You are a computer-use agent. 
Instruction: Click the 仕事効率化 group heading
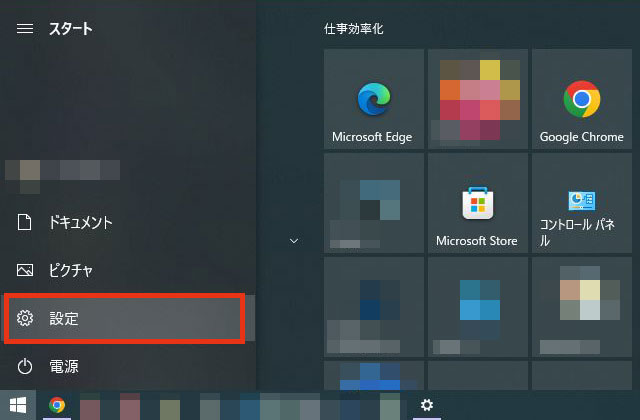point(353,29)
